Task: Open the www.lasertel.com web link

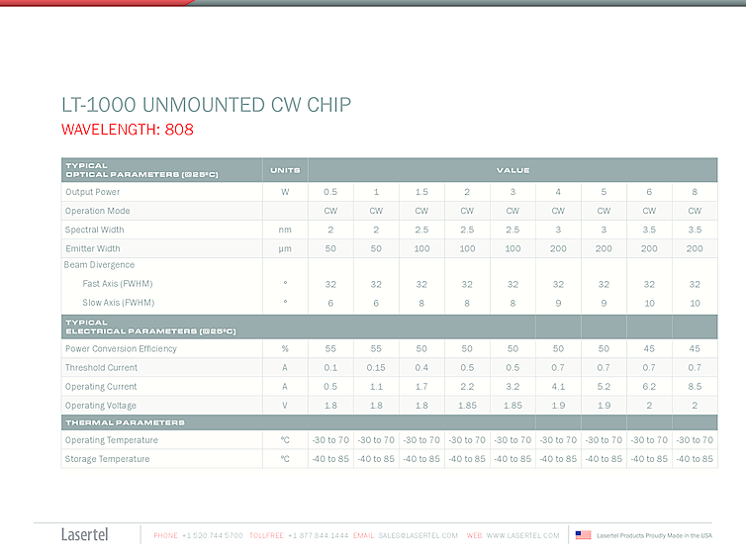Action: 522,535
